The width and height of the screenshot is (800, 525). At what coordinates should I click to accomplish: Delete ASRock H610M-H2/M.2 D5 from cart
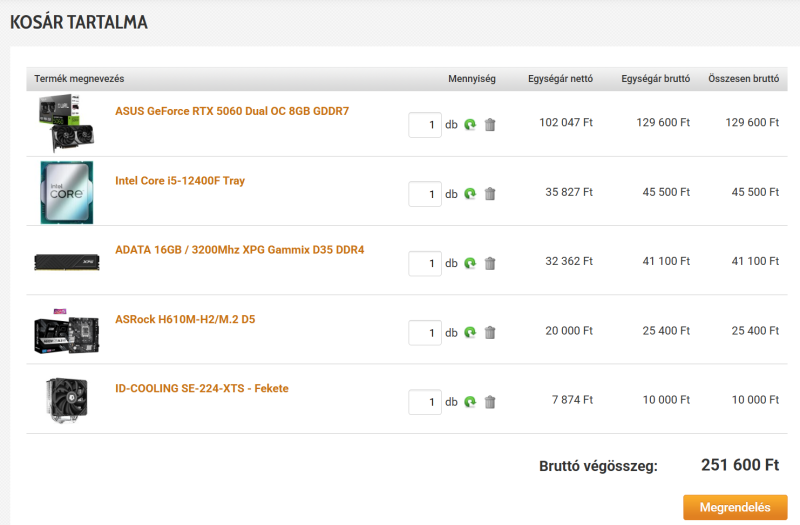490,333
